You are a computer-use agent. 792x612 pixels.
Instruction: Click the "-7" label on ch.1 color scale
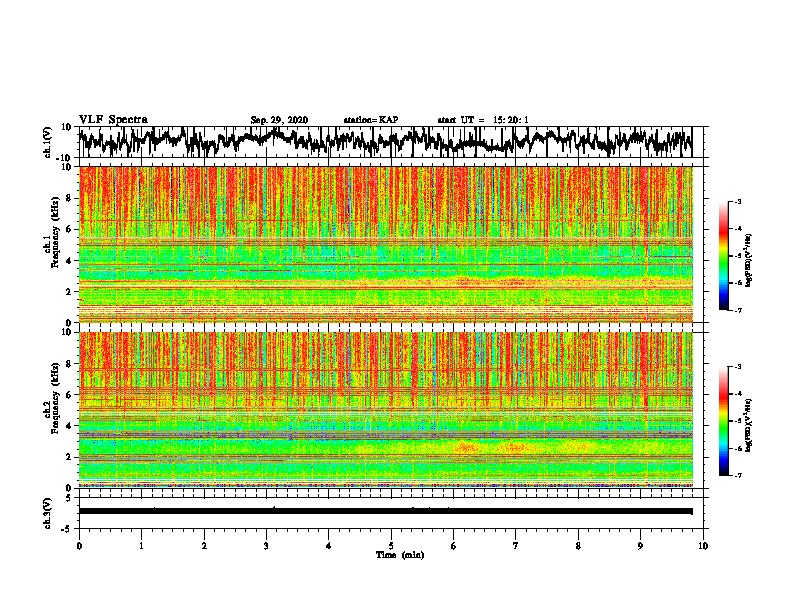click(x=737, y=310)
